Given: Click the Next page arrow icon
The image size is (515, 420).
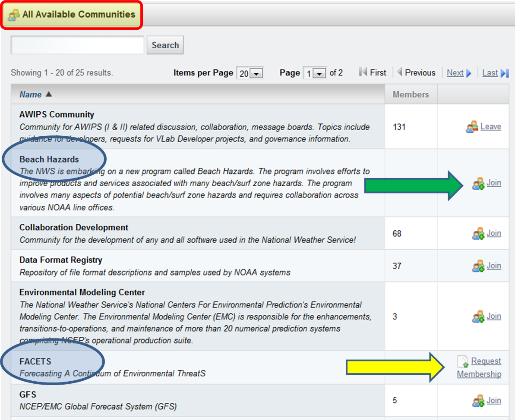Looking at the screenshot, I should [x=469, y=73].
